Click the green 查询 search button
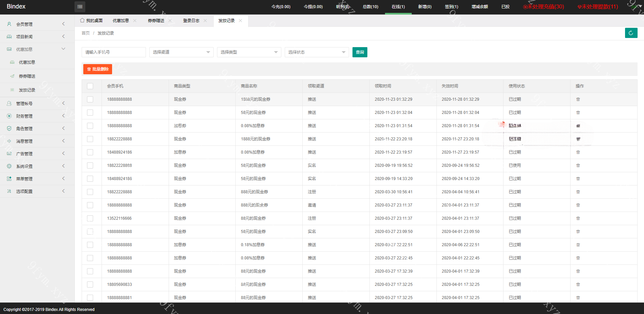This screenshot has width=644, height=314. (x=360, y=52)
